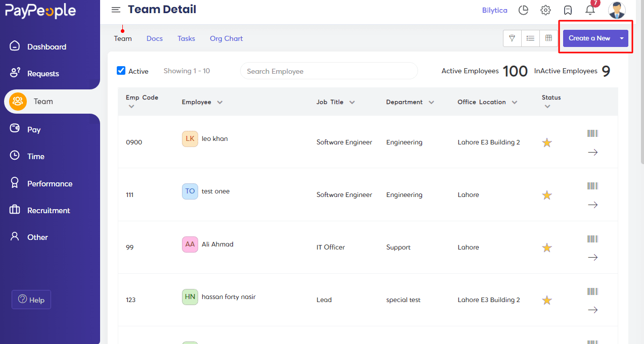Toggle the star status for test onee
644x344 pixels.
pyautogui.click(x=546, y=195)
